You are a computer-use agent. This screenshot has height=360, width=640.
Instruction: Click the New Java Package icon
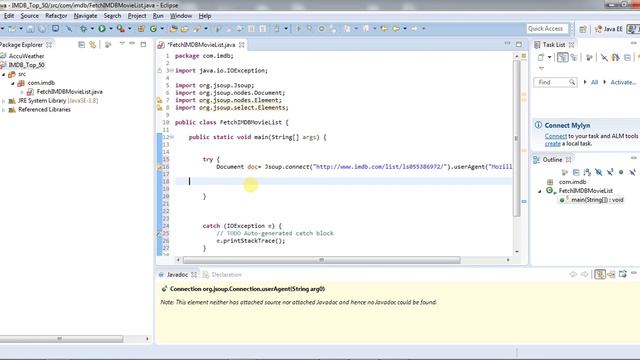coord(141,29)
